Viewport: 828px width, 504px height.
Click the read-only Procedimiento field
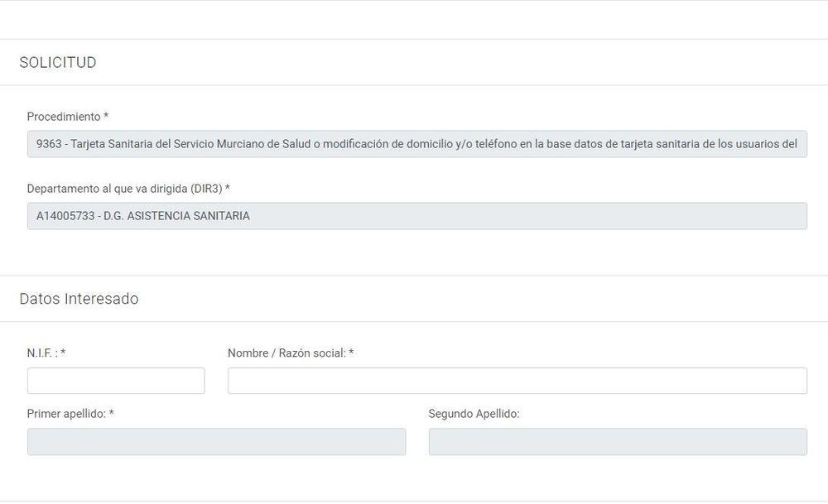tap(416, 144)
